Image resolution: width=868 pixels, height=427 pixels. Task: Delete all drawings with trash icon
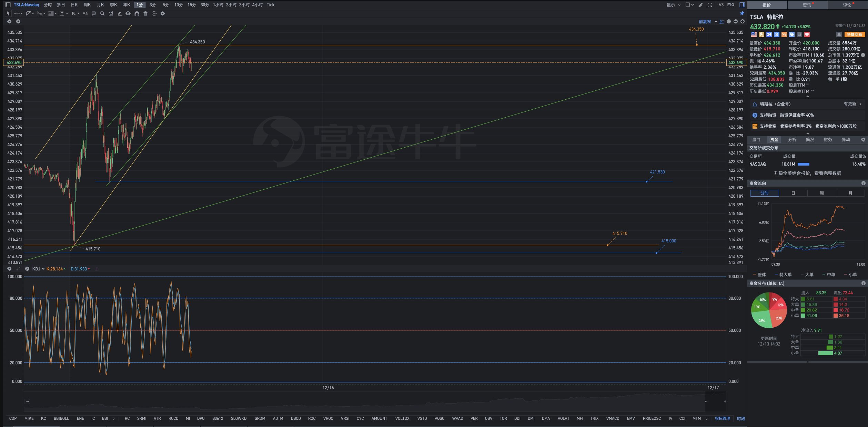pyautogui.click(x=145, y=13)
